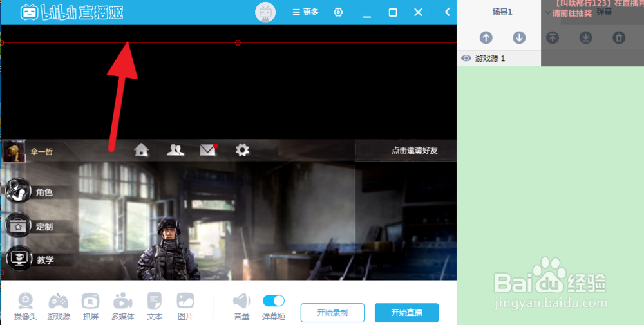
Task: Open the 更多 menu
Action: click(305, 12)
